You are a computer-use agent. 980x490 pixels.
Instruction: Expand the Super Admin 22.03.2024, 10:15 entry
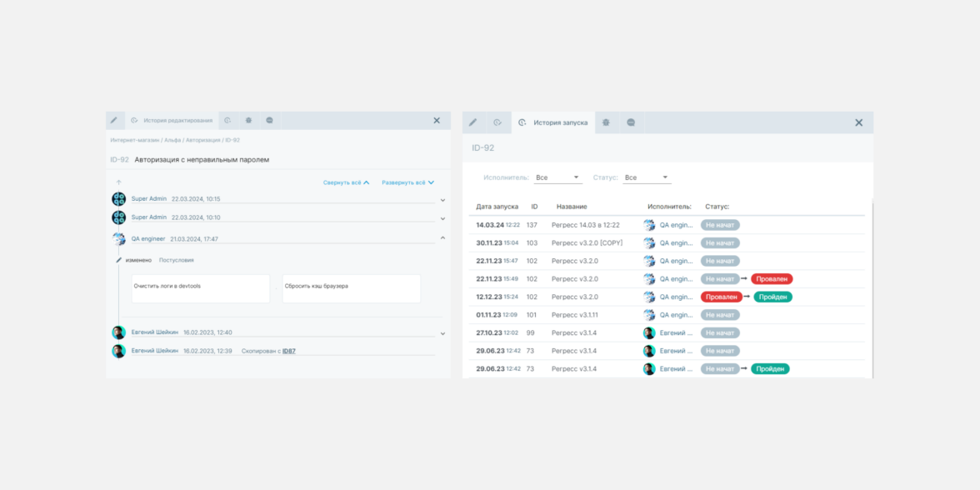pyautogui.click(x=442, y=200)
